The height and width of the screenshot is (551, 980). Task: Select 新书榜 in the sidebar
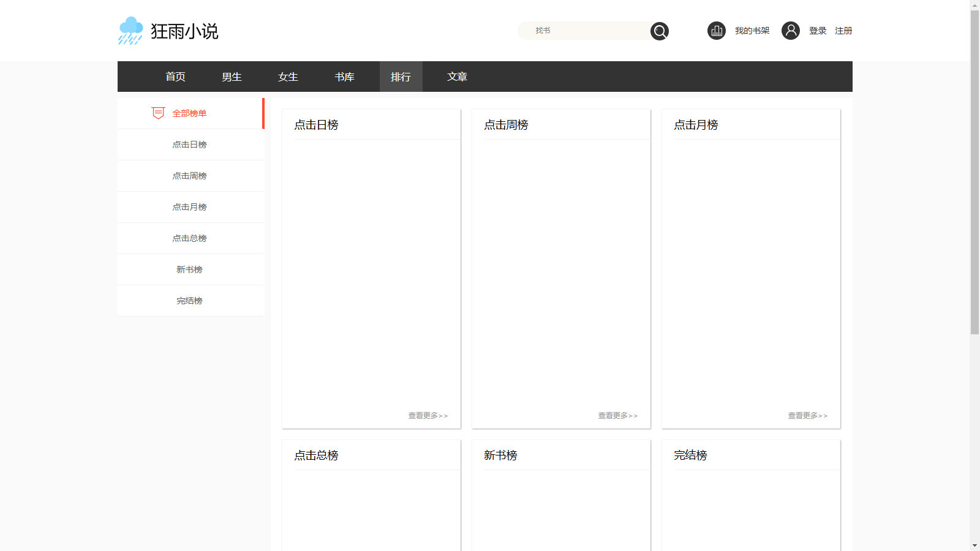190,269
